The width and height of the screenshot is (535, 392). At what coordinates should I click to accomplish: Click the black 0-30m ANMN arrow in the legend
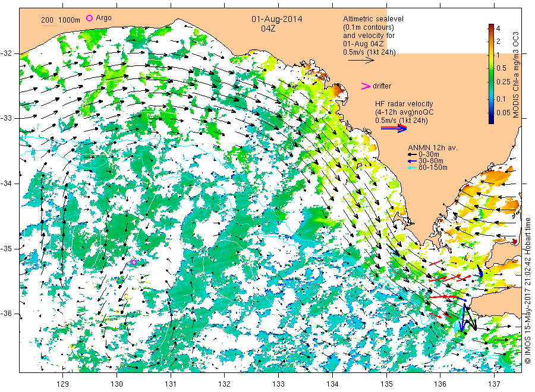coord(412,154)
